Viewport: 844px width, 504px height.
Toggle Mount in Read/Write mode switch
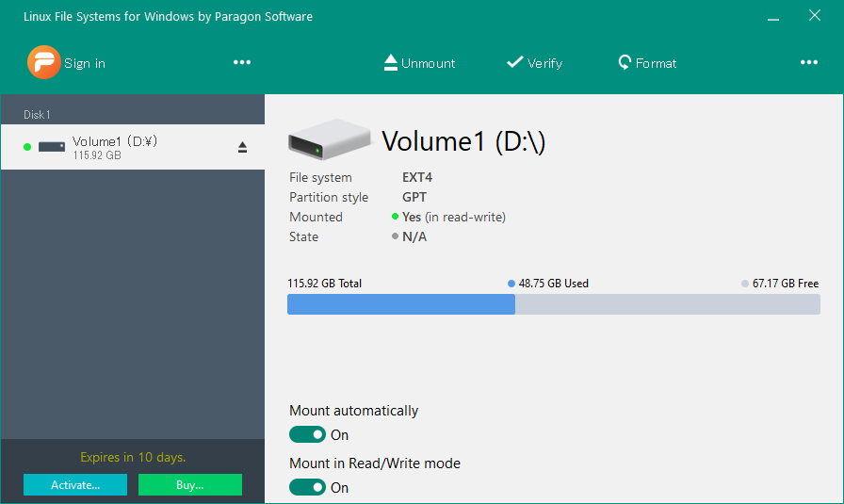pyautogui.click(x=307, y=487)
